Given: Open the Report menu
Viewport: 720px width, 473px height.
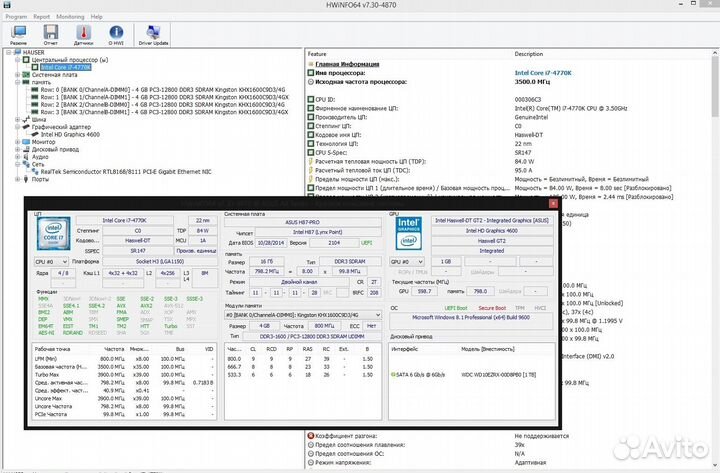Looking at the screenshot, I should (41, 17).
